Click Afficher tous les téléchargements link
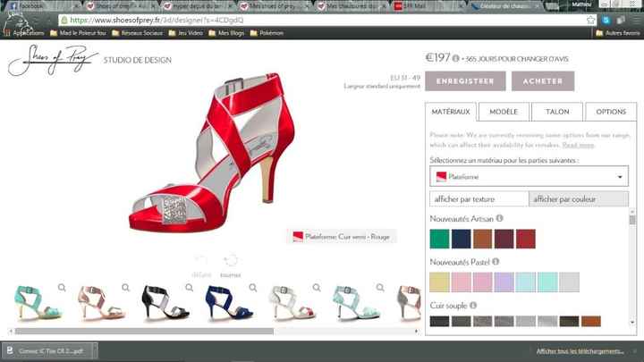Viewport: 644px width, 362px height. coord(580,351)
